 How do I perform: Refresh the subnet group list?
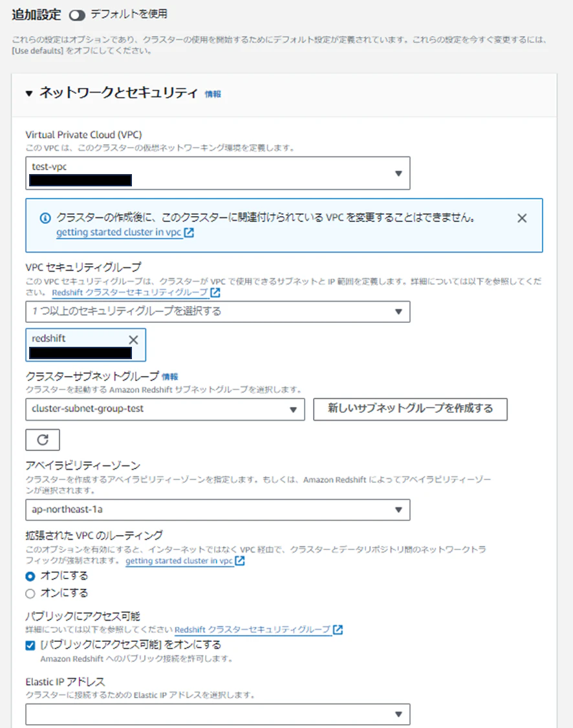tap(43, 439)
